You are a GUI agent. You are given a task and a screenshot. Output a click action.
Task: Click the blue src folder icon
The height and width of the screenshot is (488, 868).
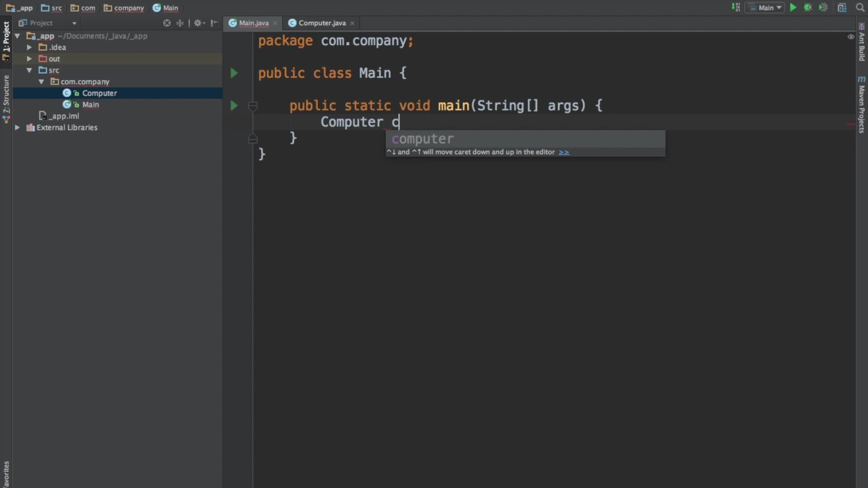point(43,70)
